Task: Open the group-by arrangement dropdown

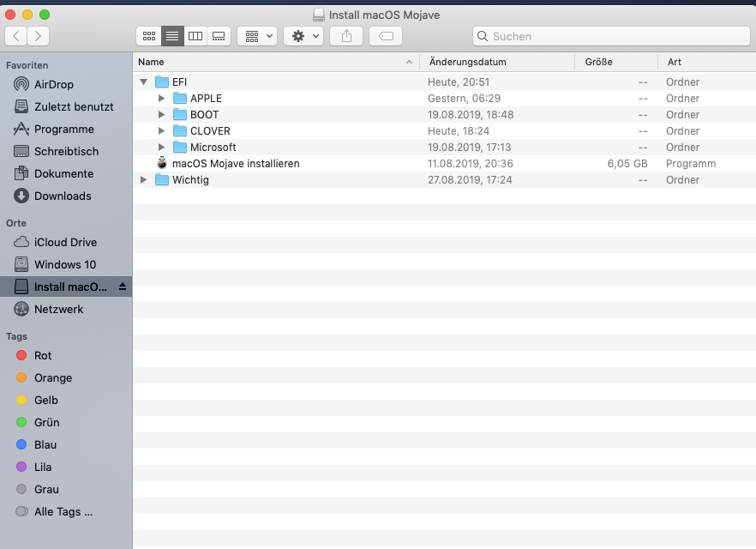Action: pos(257,36)
